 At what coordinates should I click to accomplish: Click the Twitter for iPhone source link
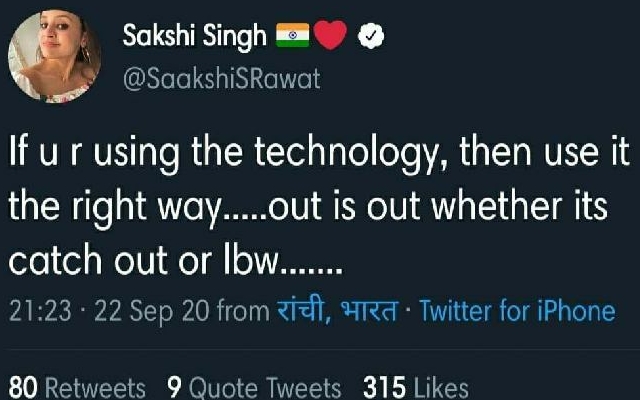[x=517, y=311]
